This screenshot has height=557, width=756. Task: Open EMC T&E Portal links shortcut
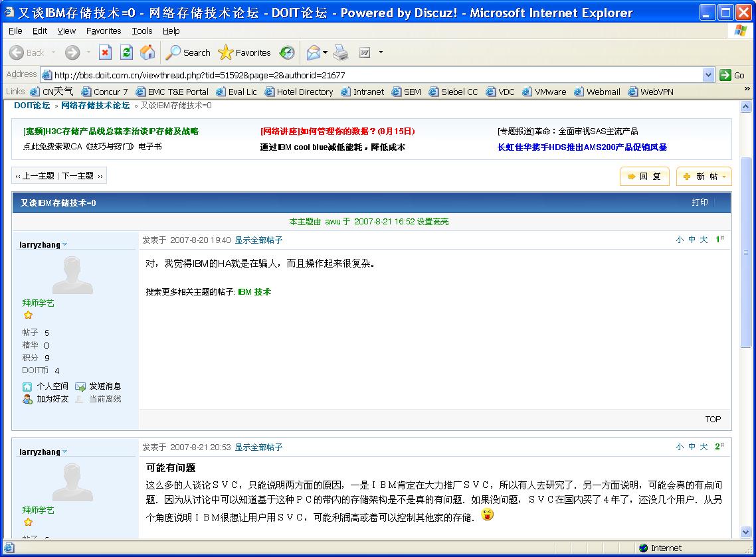tap(172, 92)
